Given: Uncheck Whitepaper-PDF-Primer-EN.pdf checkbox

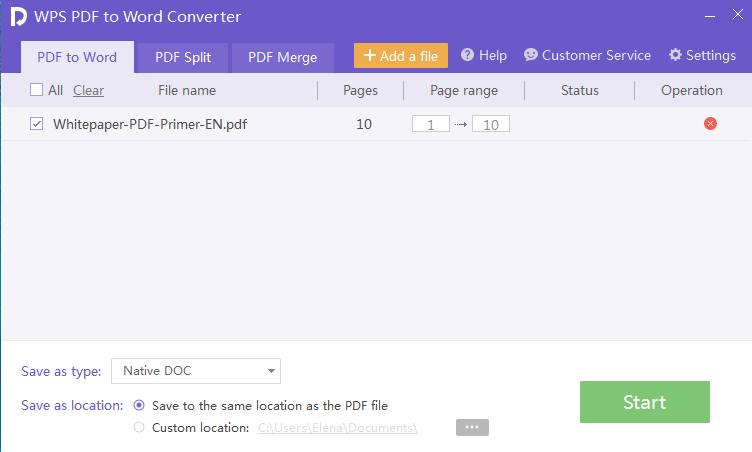Looking at the screenshot, I should click(x=36, y=124).
